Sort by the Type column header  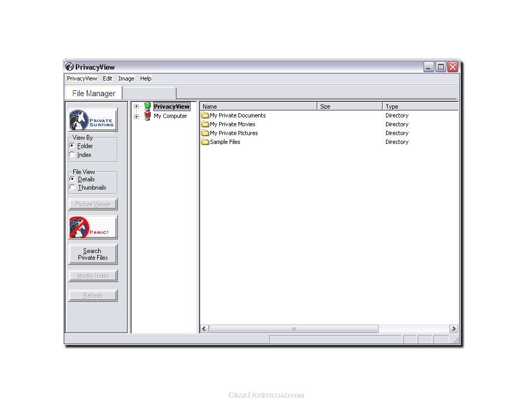(x=421, y=107)
